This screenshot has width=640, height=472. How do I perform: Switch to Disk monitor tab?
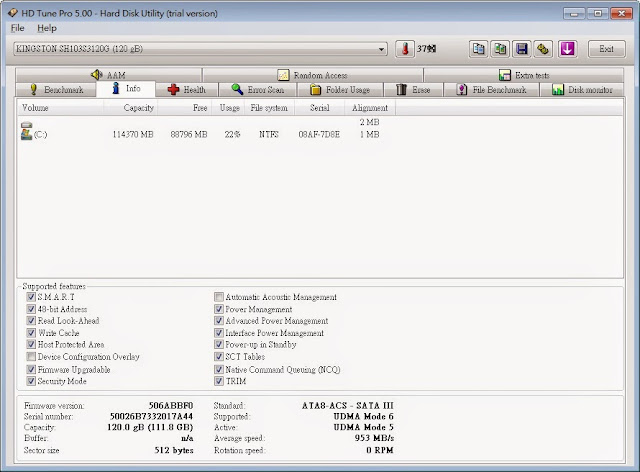pyautogui.click(x=582, y=89)
